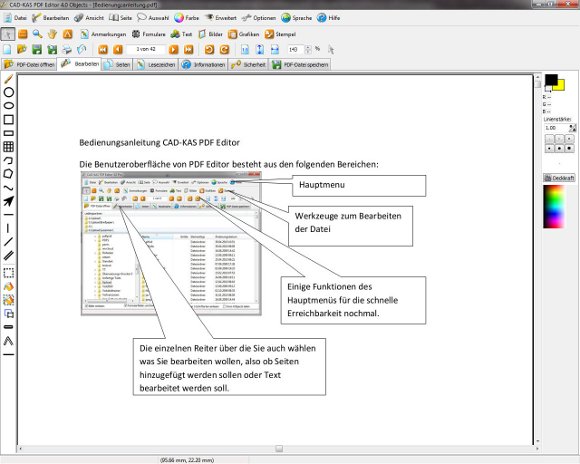580x464 pixels.
Task: Click Grafiken toolbar button
Action: tap(243, 34)
